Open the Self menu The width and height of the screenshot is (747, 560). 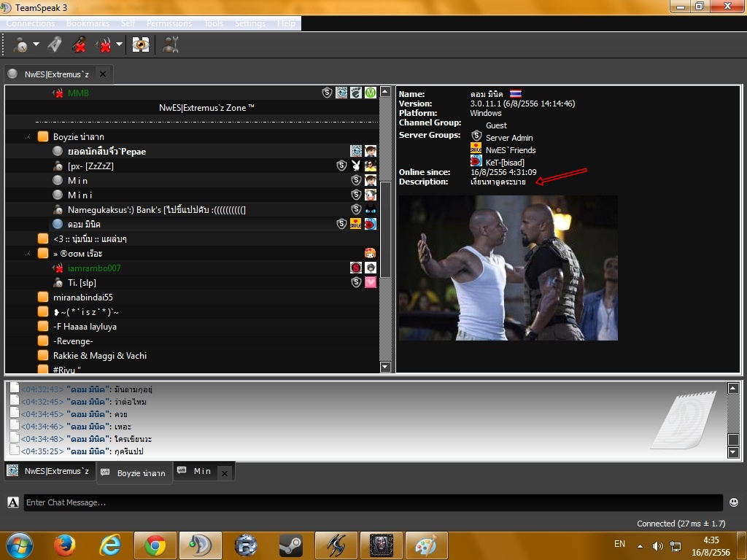(x=128, y=23)
